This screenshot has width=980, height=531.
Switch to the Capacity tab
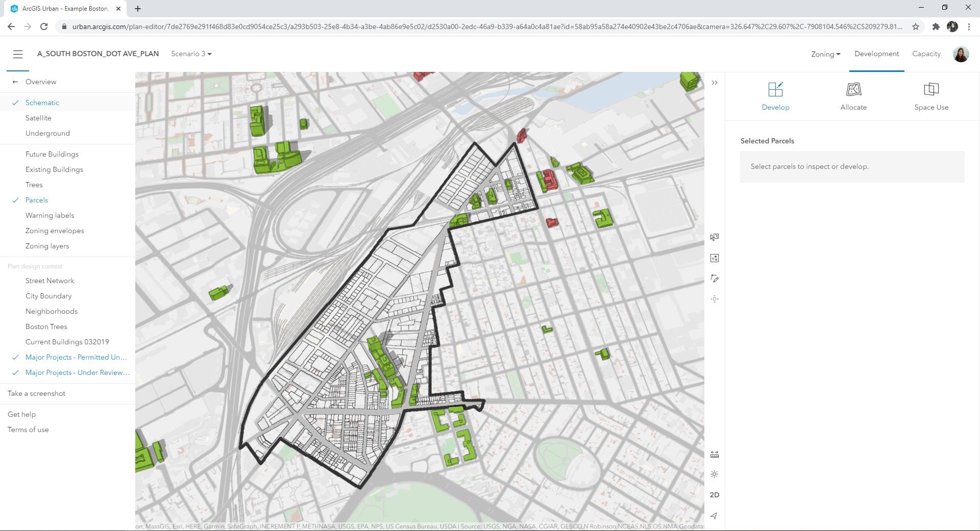pyautogui.click(x=926, y=54)
